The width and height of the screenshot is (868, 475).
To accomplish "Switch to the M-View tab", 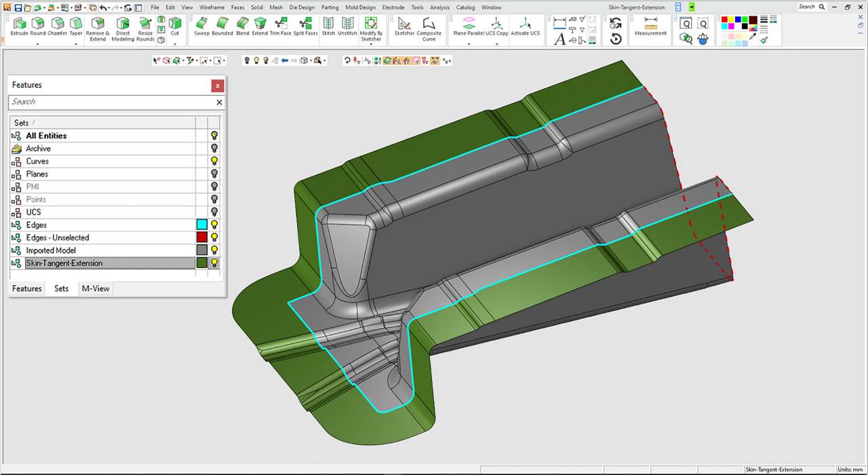I will (95, 288).
